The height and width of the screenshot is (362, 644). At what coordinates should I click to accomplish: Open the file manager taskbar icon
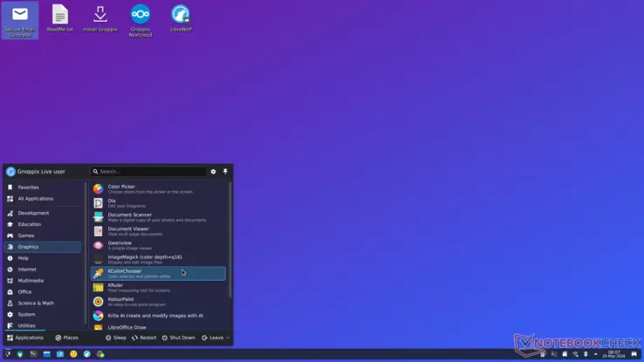point(47,354)
